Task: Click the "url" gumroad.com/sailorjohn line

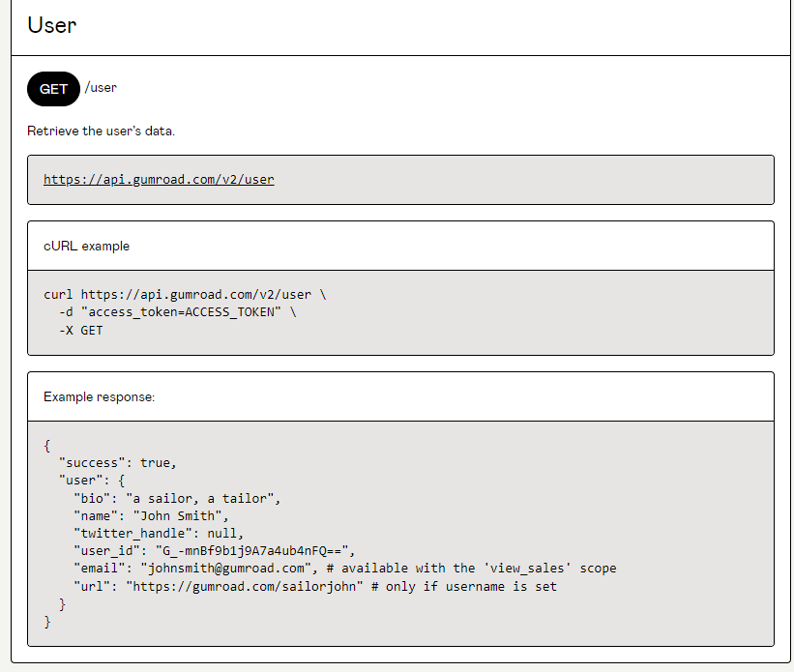Action: tap(315, 587)
